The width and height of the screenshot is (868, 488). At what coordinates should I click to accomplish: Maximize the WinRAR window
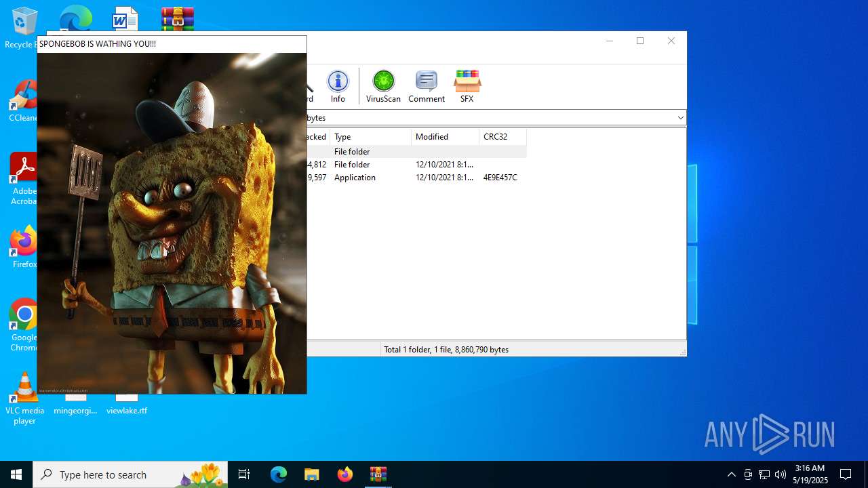[640, 41]
